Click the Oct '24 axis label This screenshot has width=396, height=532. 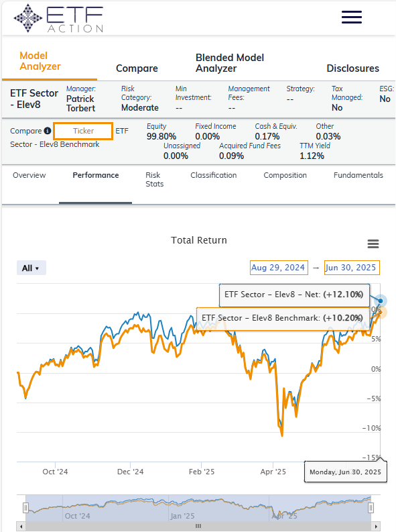click(x=55, y=472)
